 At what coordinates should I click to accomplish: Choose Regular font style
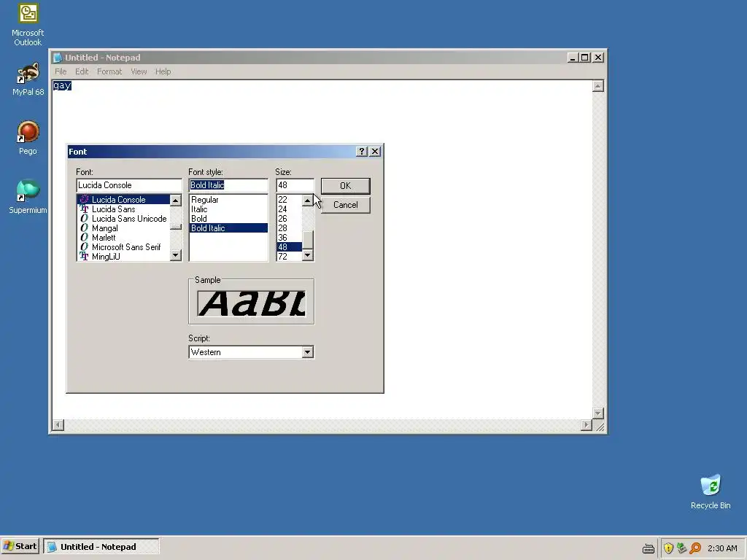[228, 200]
